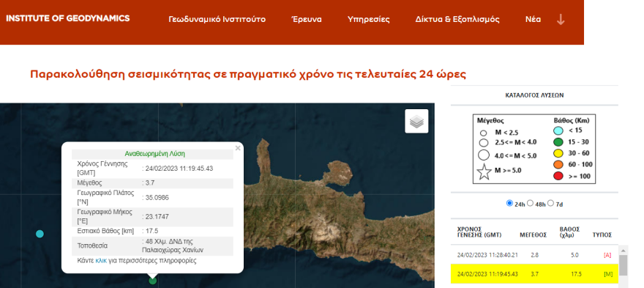The image size is (644, 288).
Task: Click the cyan '< 15' depth legend circle
Action: (558, 130)
